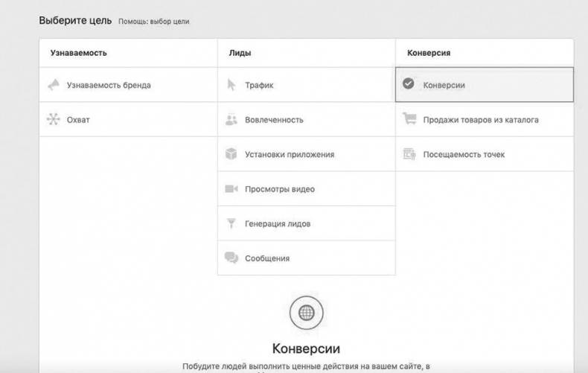Screen dimensions: 588x373
Task: Toggle the selected Конверсии checkmark
Action: (408, 85)
